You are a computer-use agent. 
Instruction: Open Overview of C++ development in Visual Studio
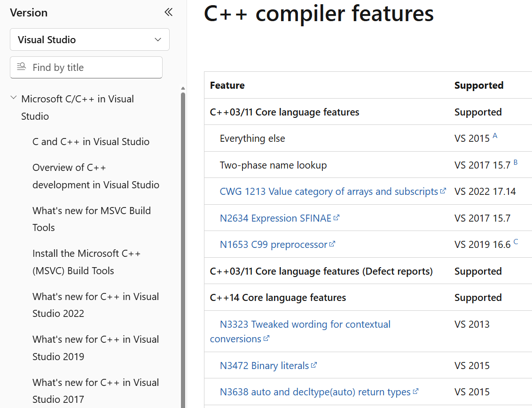tap(96, 176)
